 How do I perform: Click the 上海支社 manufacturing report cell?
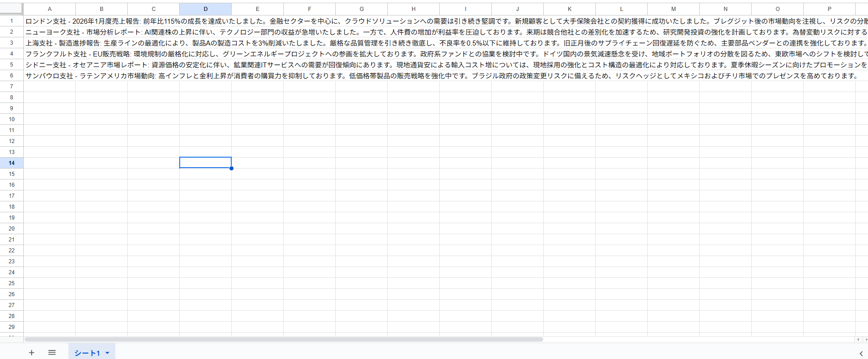[x=49, y=43]
